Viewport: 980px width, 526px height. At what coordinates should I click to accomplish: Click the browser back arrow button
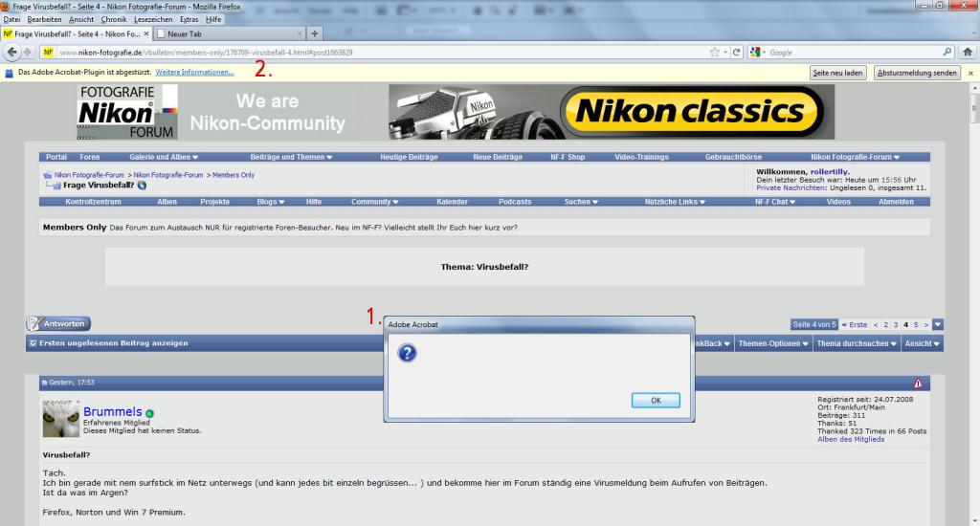[11, 52]
